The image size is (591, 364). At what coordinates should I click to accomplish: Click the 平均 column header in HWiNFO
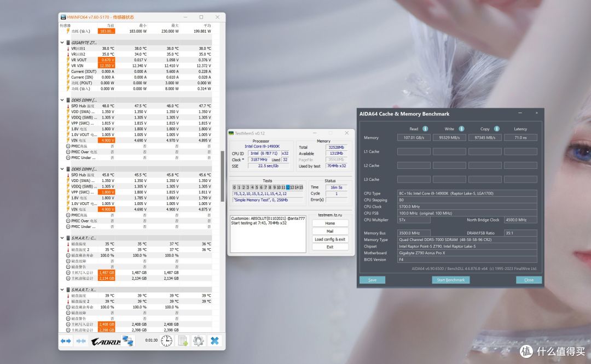click(x=207, y=26)
